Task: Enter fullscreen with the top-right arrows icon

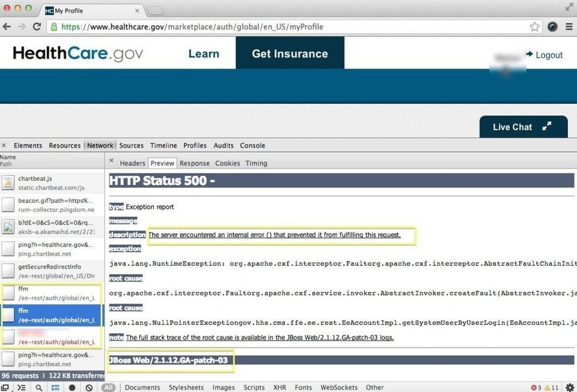Action: (569, 7)
